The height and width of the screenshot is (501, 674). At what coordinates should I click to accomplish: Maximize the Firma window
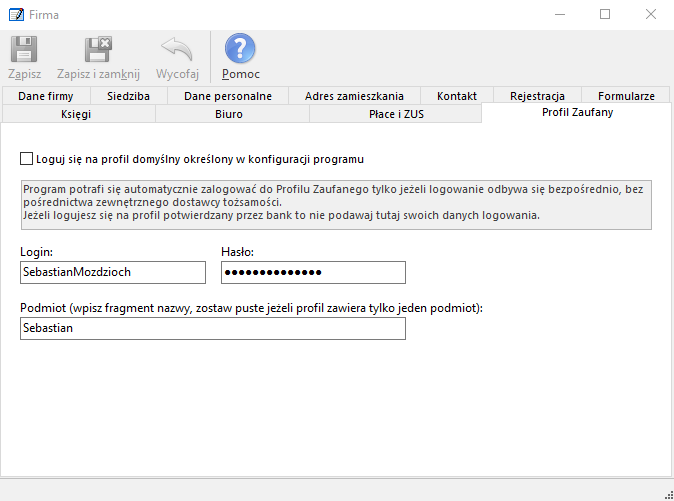point(605,15)
